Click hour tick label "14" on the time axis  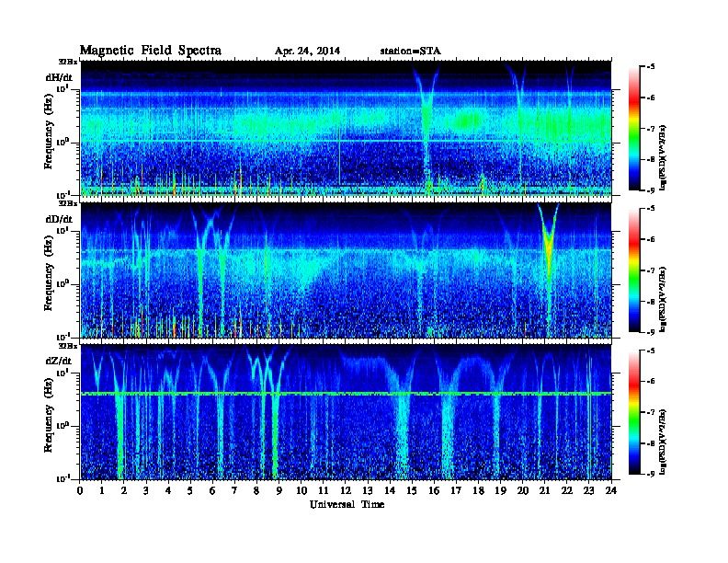pos(390,491)
